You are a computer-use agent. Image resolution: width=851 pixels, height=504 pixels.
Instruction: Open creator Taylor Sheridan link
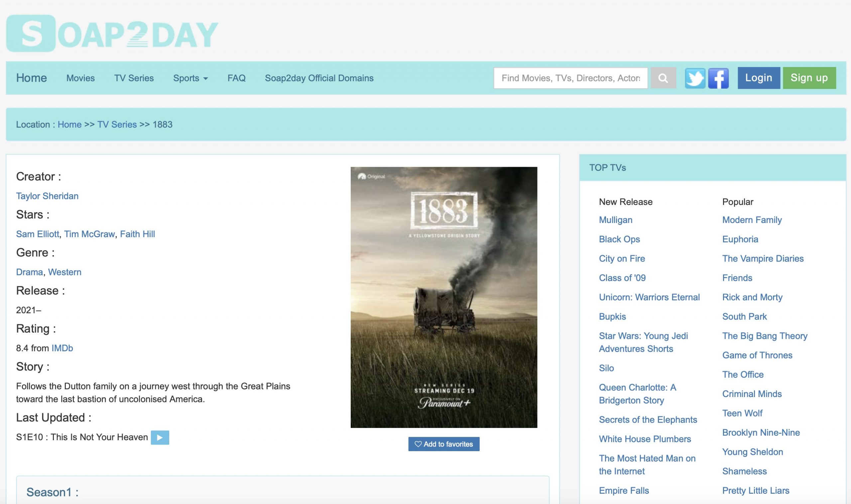pos(47,196)
